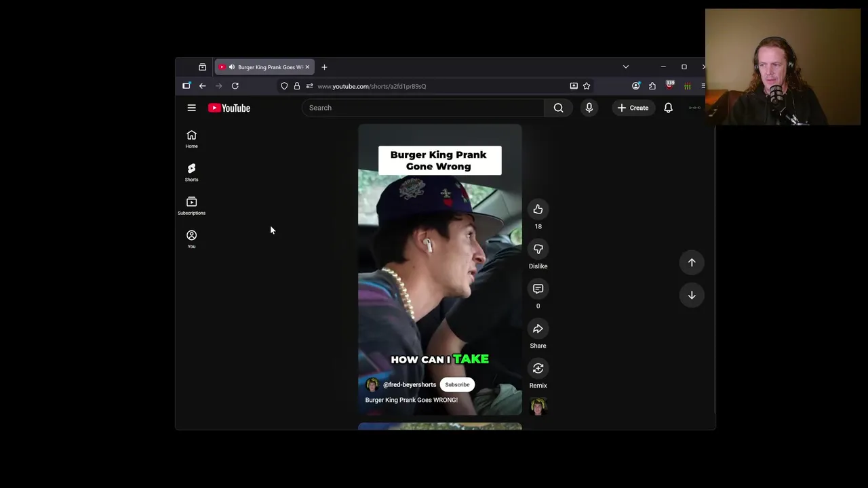Open a new browser tab
The width and height of the screenshot is (868, 488).
click(x=324, y=67)
